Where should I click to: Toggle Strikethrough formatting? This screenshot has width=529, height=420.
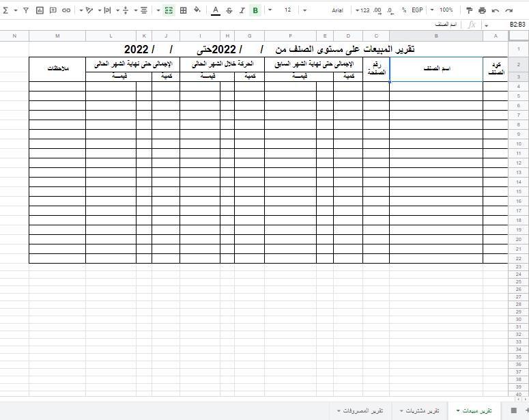(x=229, y=10)
